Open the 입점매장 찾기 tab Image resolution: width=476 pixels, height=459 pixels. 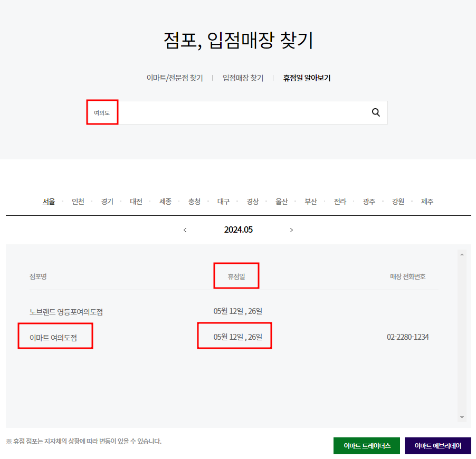(243, 77)
